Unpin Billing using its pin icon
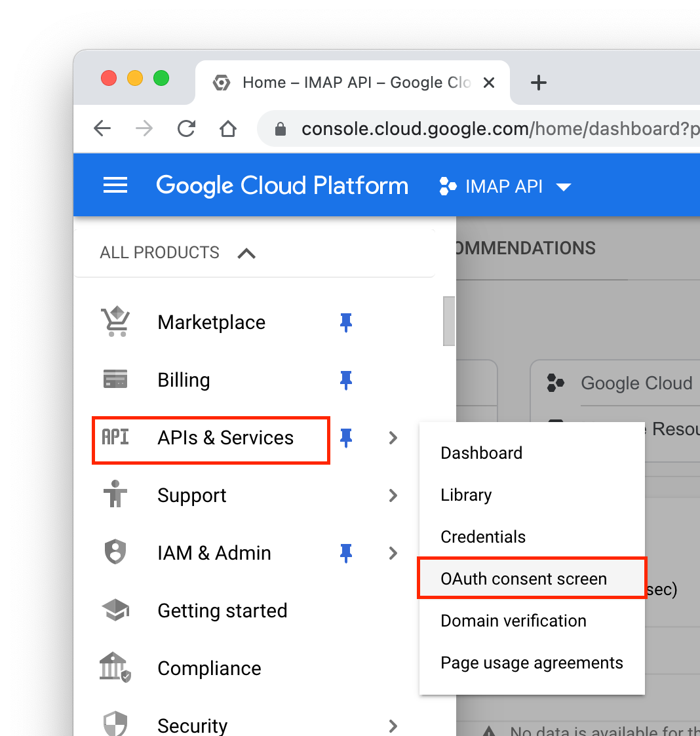Screen dimensions: 700x736 (346, 380)
